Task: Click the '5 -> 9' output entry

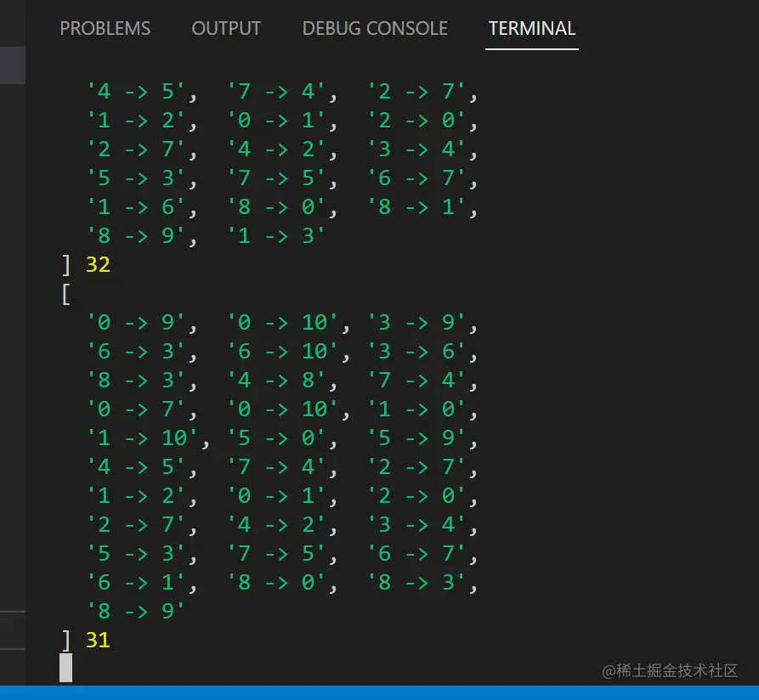Action: (416, 437)
